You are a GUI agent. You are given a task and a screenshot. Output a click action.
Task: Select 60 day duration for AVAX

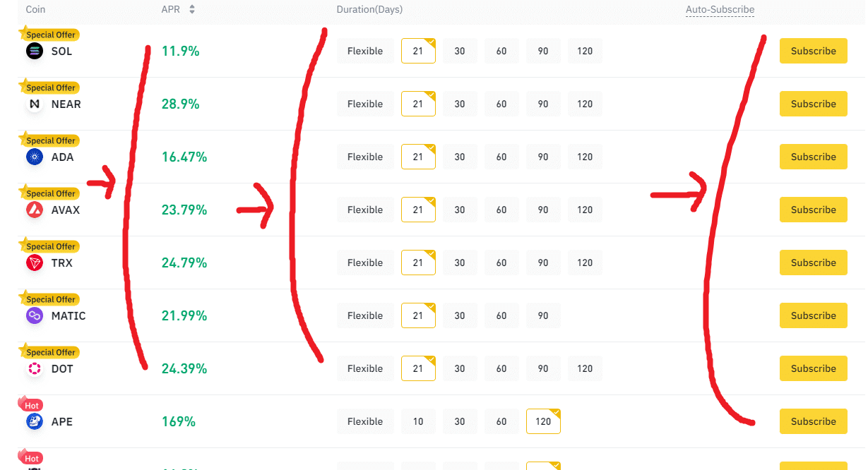coord(501,210)
